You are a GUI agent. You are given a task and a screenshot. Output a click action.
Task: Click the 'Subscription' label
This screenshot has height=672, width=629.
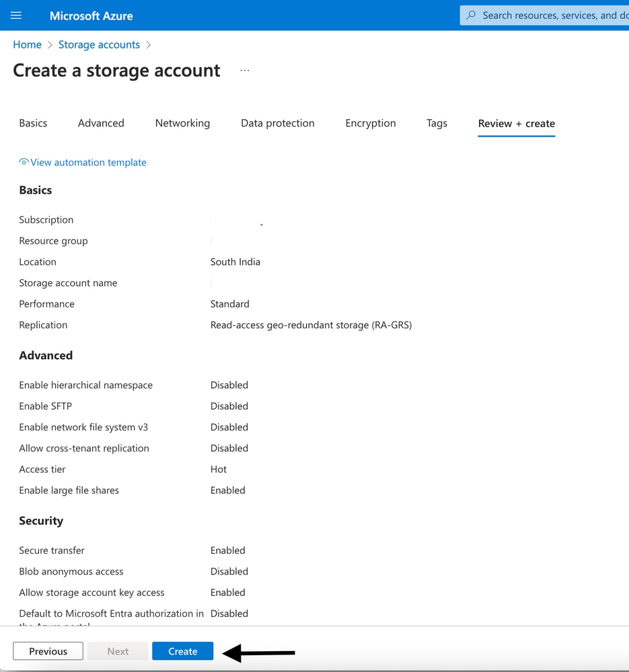46,219
